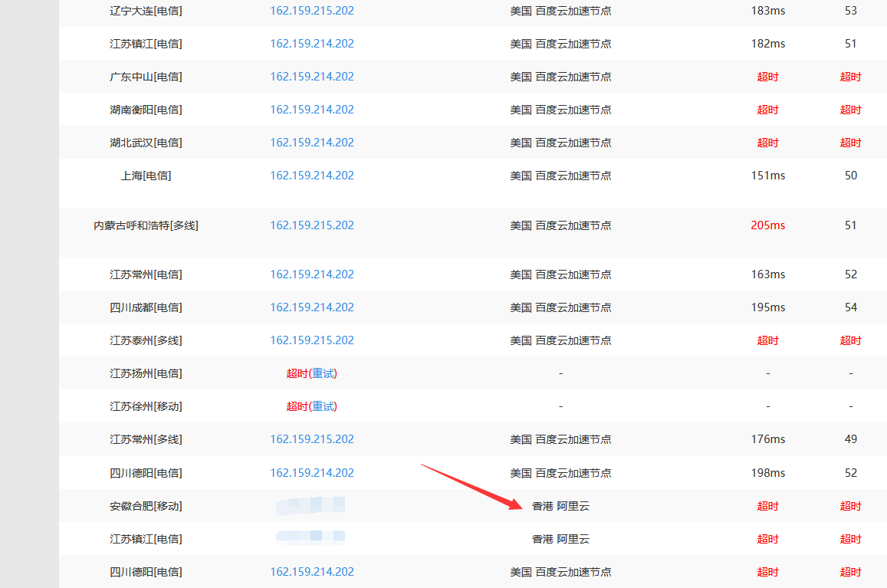Screen dimensions: 887x588
Task: Open the 162.159.214.202 link for 上海[电信]
Action: pyautogui.click(x=311, y=176)
